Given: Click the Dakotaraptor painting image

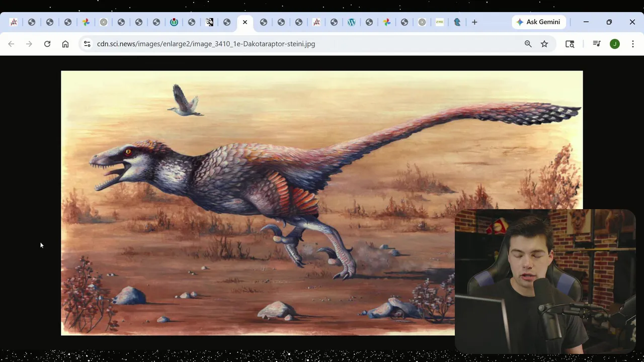Looking at the screenshot, I should click(322, 203).
